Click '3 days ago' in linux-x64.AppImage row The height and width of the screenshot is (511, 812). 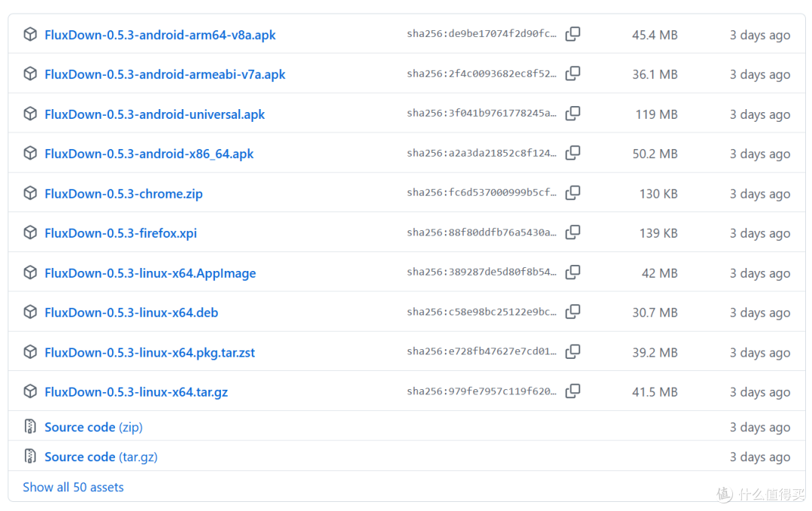click(759, 273)
